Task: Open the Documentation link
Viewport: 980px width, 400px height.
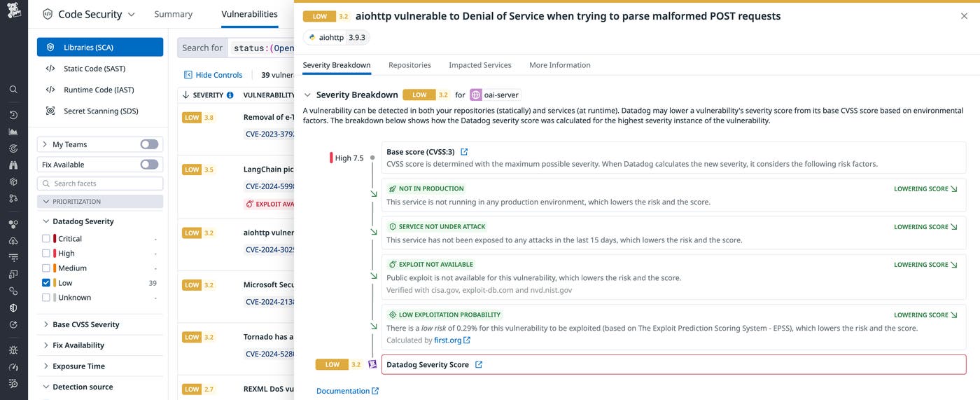Action: click(347, 391)
